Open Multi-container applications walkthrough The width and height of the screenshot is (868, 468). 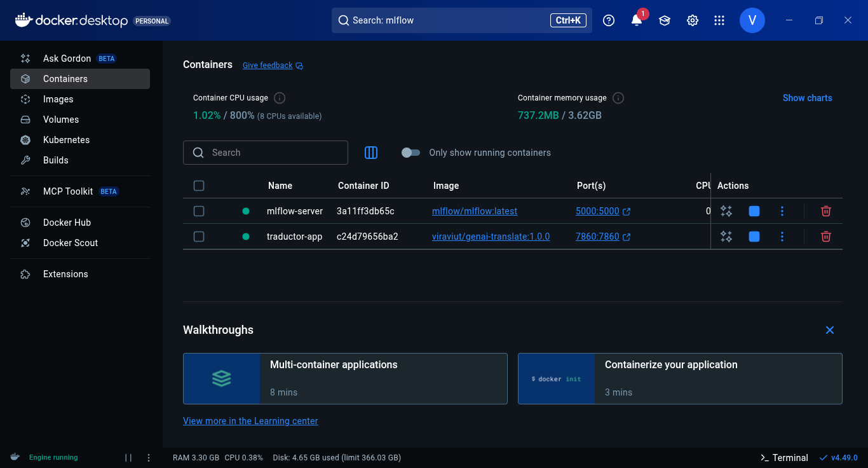point(345,378)
